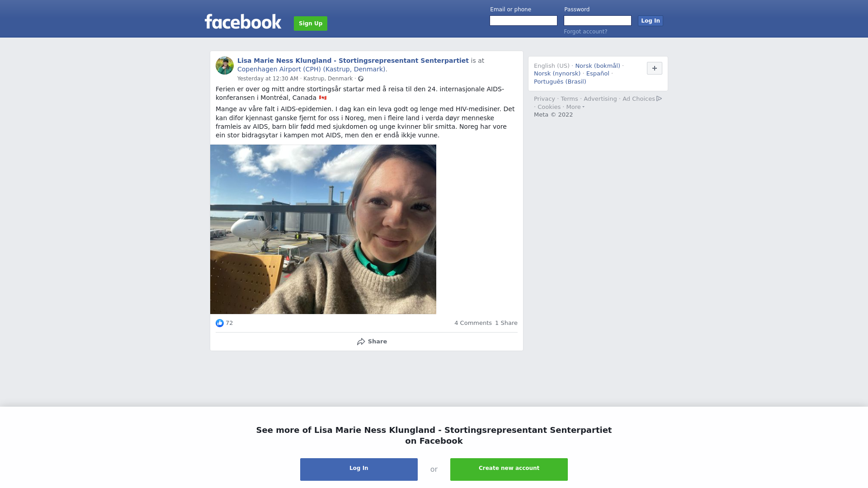Open Lisa Marie's profile picture avatar
The height and width of the screenshot is (488, 868).
(x=225, y=66)
